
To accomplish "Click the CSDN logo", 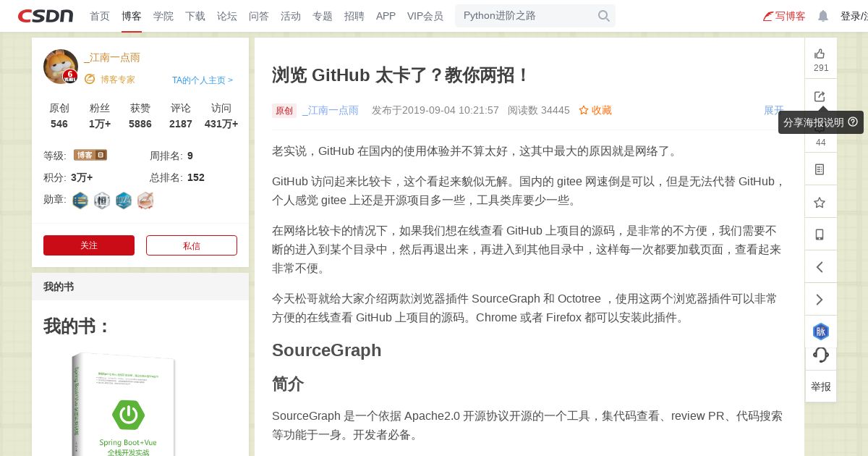I will (x=46, y=16).
